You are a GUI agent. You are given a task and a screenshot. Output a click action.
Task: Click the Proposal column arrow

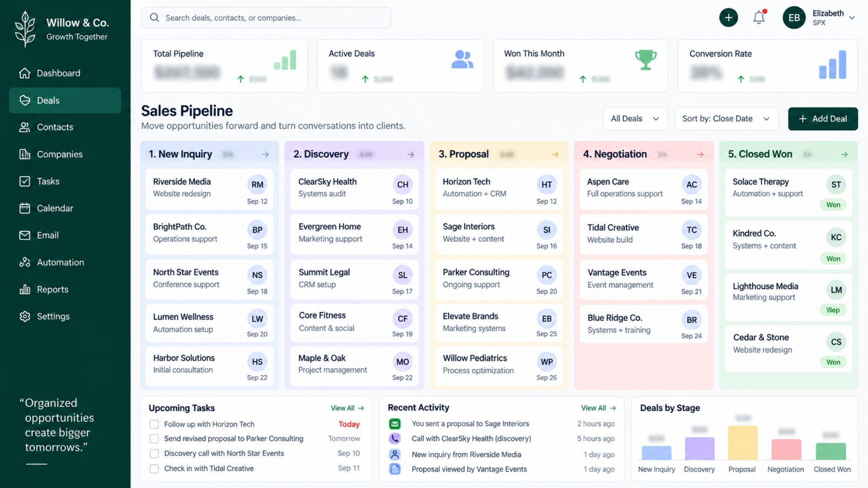click(x=555, y=155)
